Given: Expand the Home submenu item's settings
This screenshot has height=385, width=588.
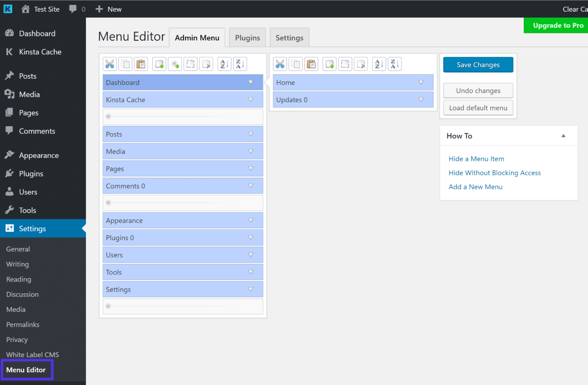Looking at the screenshot, I should click(x=421, y=82).
